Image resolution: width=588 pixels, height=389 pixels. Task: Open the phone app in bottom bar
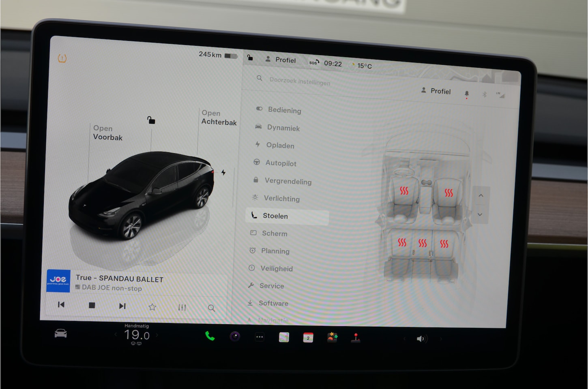[210, 336]
